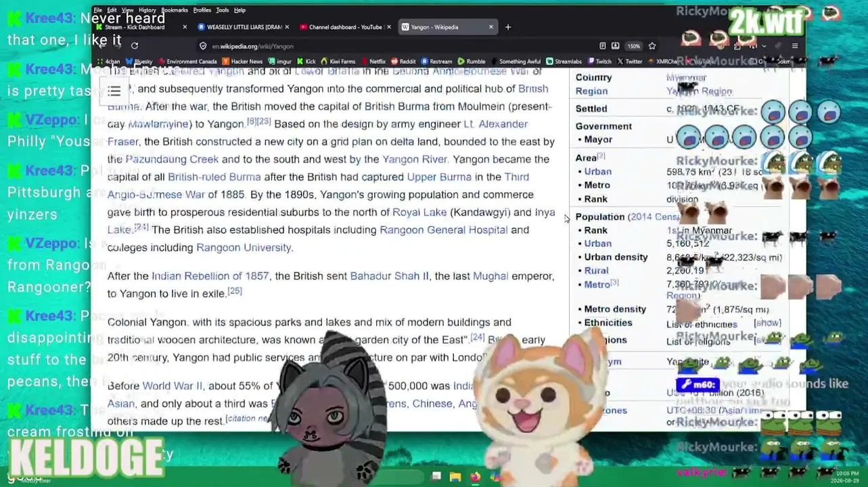Follow the Urban link under Area
Screen dimensions: 868x487
tap(597, 172)
